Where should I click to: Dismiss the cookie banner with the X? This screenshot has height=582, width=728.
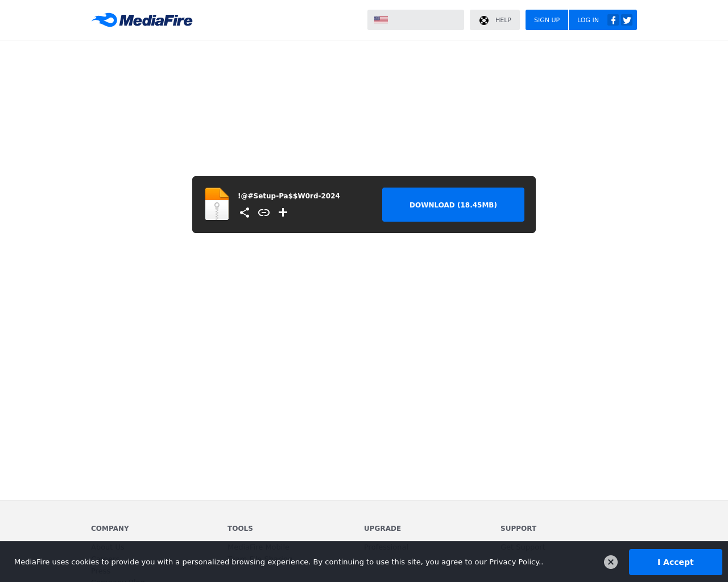click(x=611, y=562)
